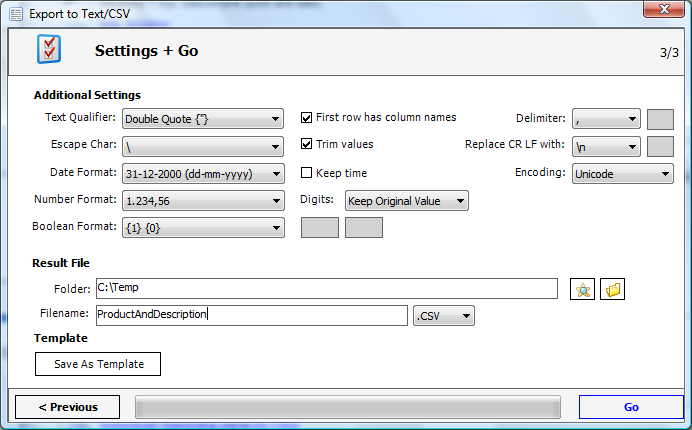This screenshot has height=430, width=692.
Task: Click the Additional Settings heading
Action: coord(87,95)
